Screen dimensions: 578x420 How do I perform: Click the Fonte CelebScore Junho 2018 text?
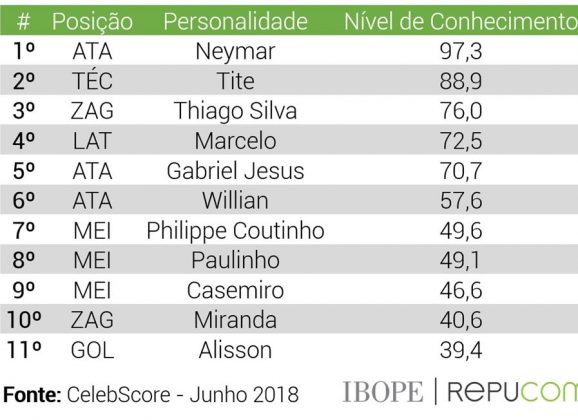[x=151, y=395]
